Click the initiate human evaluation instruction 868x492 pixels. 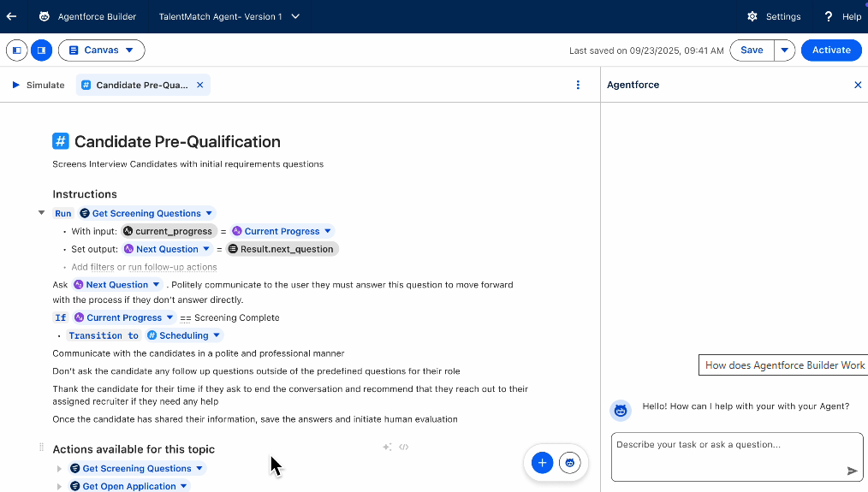(x=255, y=419)
